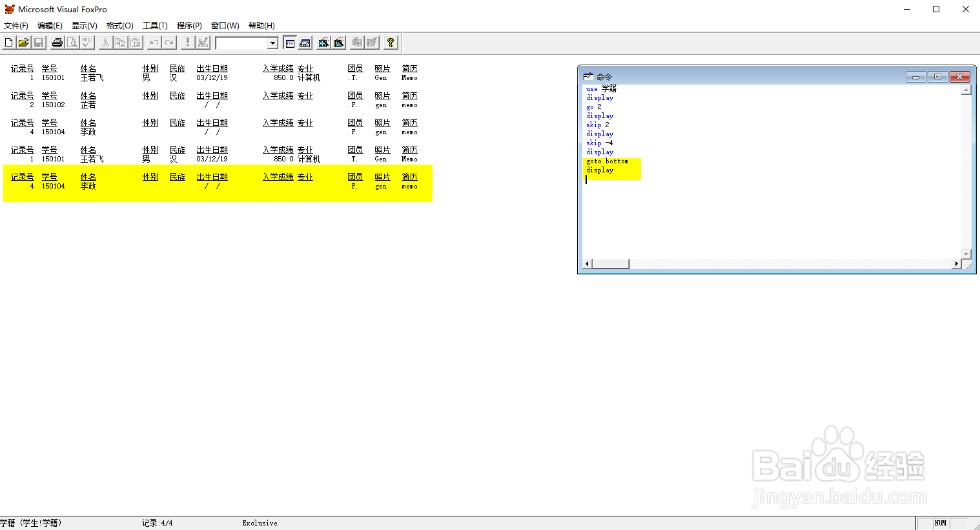This screenshot has height=530, width=980.
Task: Click the right arrow of horizontal scrollbar
Action: pyautogui.click(x=957, y=264)
